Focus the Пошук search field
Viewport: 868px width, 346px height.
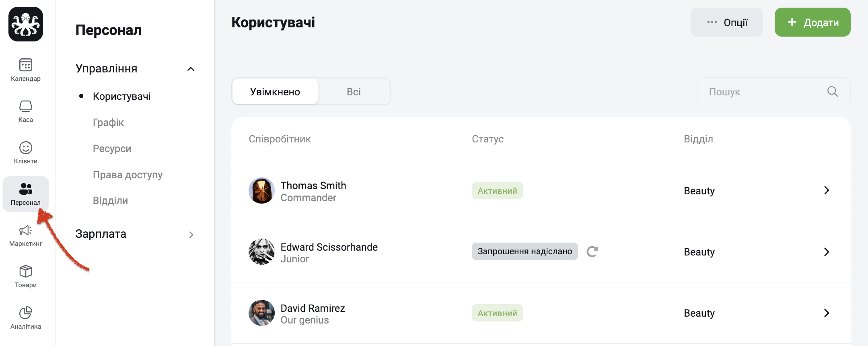773,92
